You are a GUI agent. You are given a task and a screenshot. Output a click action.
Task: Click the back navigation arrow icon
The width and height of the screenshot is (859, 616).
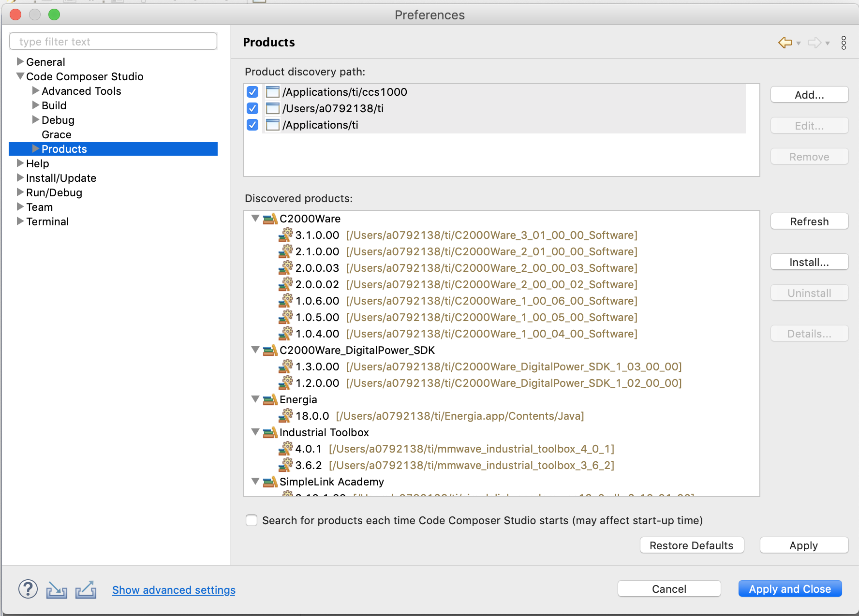[x=785, y=43]
